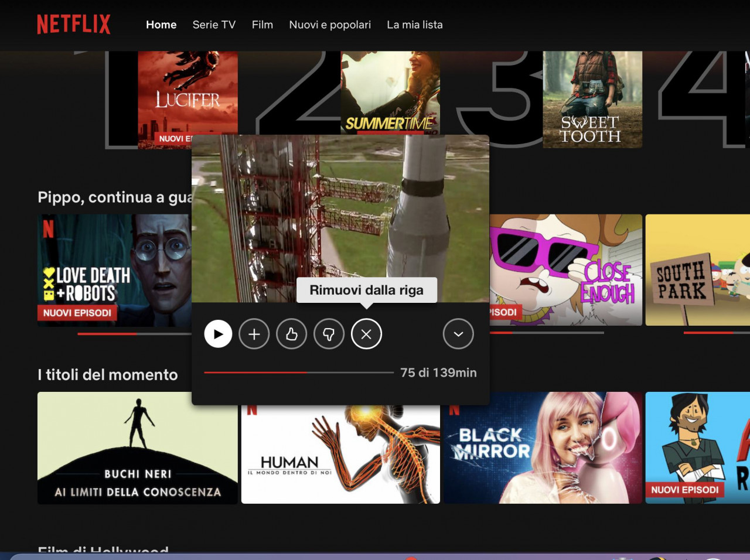Image resolution: width=750 pixels, height=560 pixels.
Task: Rate the title with thumbs up
Action: [292, 334]
